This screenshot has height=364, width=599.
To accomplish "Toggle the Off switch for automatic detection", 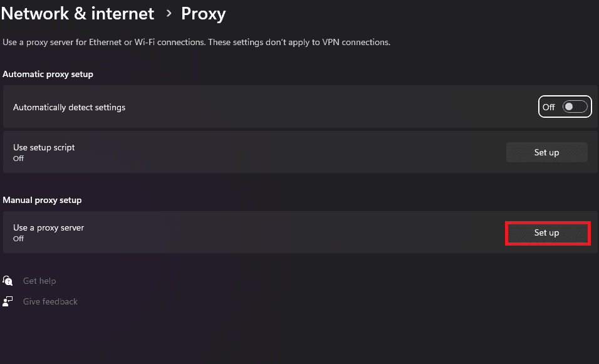I will [x=571, y=107].
